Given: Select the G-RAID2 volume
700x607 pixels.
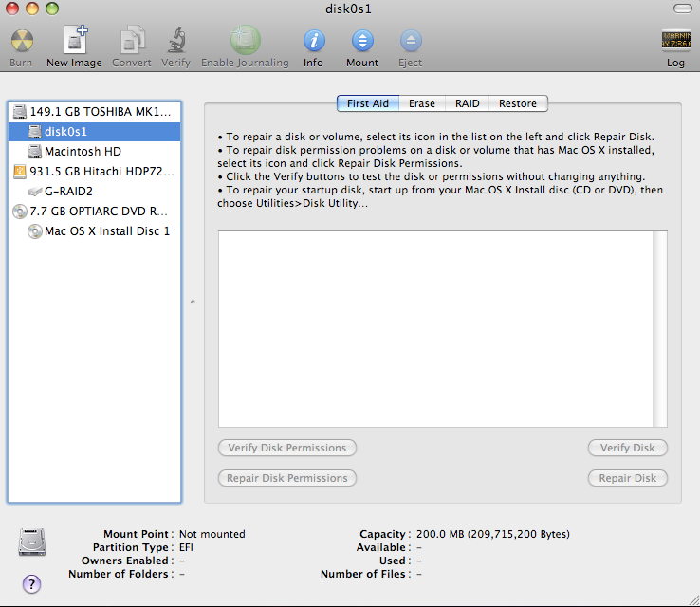Looking at the screenshot, I should [x=94, y=191].
